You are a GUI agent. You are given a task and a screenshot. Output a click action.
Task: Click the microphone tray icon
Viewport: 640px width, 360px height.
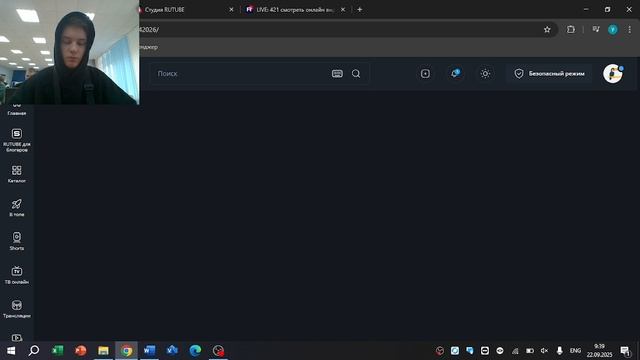(x=560, y=351)
